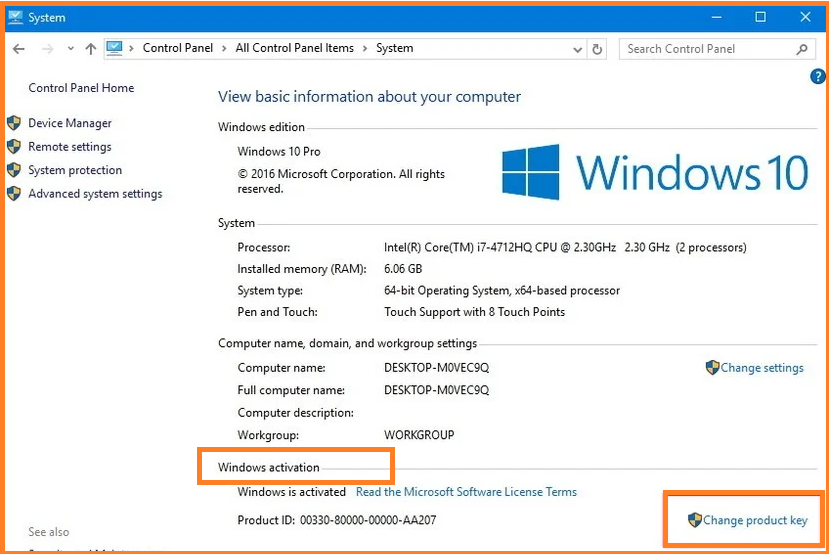Click the Windows 10 logo
This screenshot has height=554, width=829.
coord(654,172)
